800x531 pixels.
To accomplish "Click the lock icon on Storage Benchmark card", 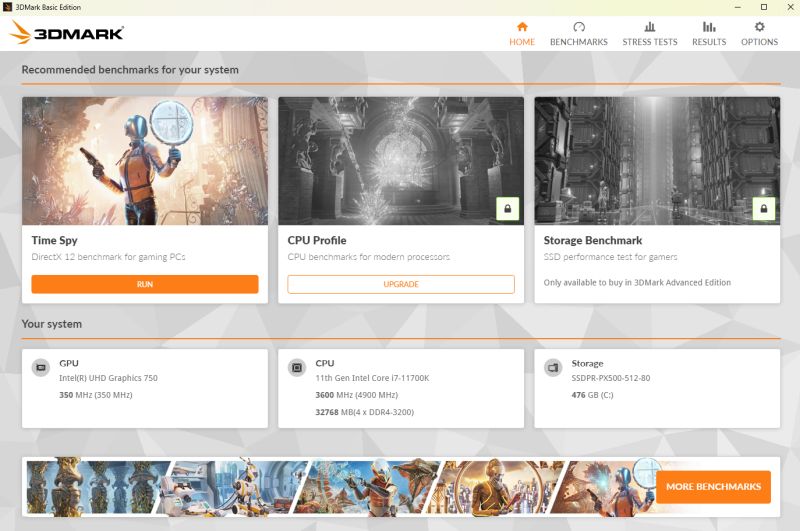I will click(x=764, y=209).
